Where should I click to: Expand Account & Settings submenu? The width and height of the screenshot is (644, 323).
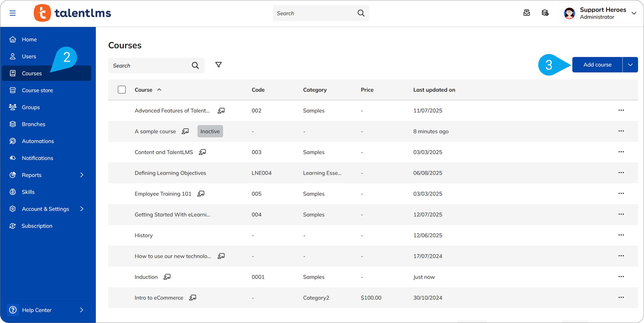pos(82,209)
